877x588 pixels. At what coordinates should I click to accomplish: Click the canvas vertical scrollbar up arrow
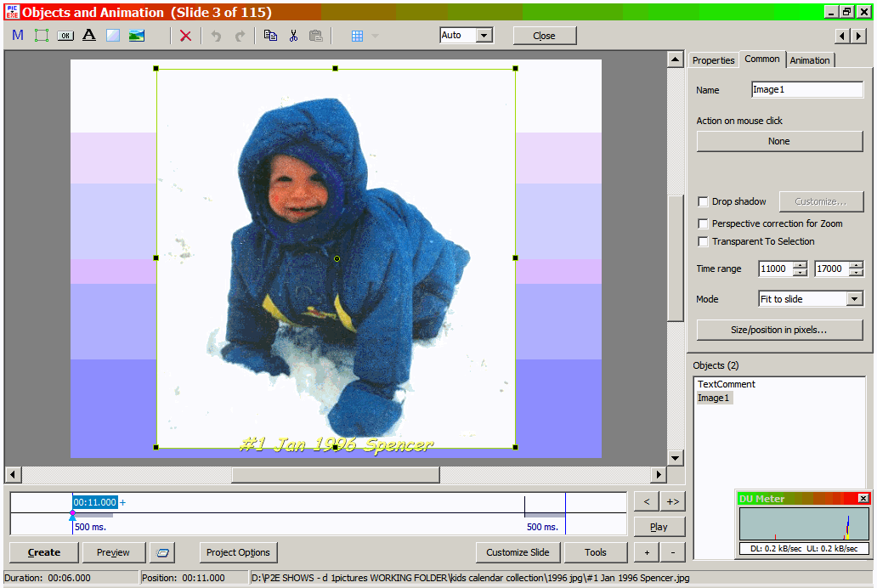click(x=676, y=59)
